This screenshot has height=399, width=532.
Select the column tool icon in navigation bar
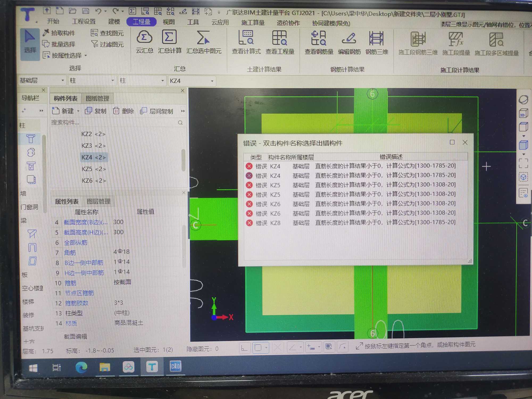31,139
